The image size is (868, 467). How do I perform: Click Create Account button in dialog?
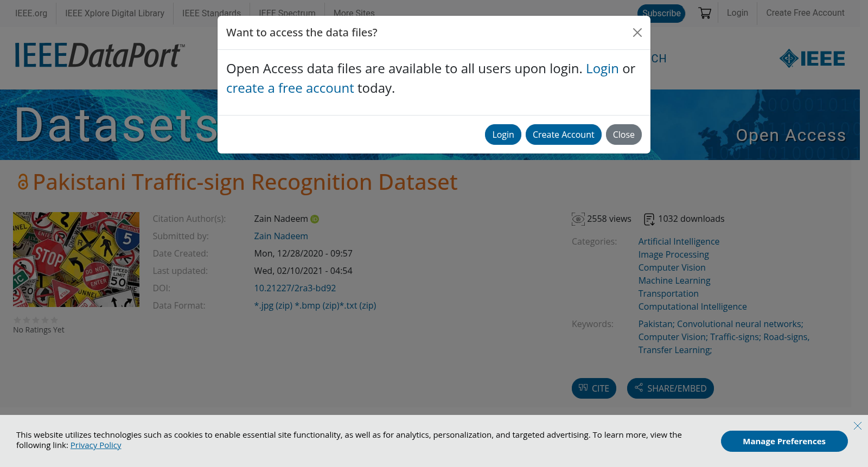pos(563,135)
